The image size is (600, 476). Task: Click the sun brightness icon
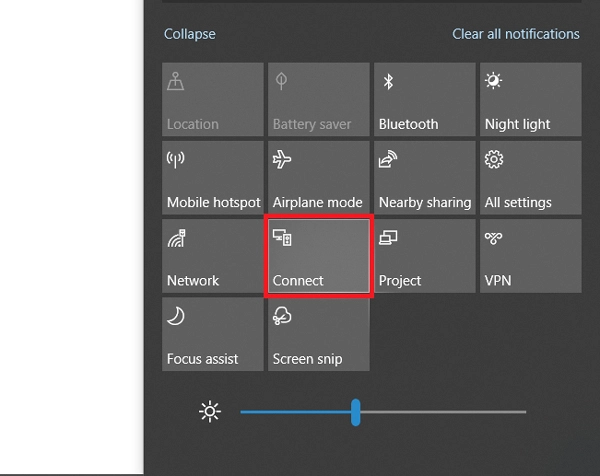pyautogui.click(x=210, y=412)
